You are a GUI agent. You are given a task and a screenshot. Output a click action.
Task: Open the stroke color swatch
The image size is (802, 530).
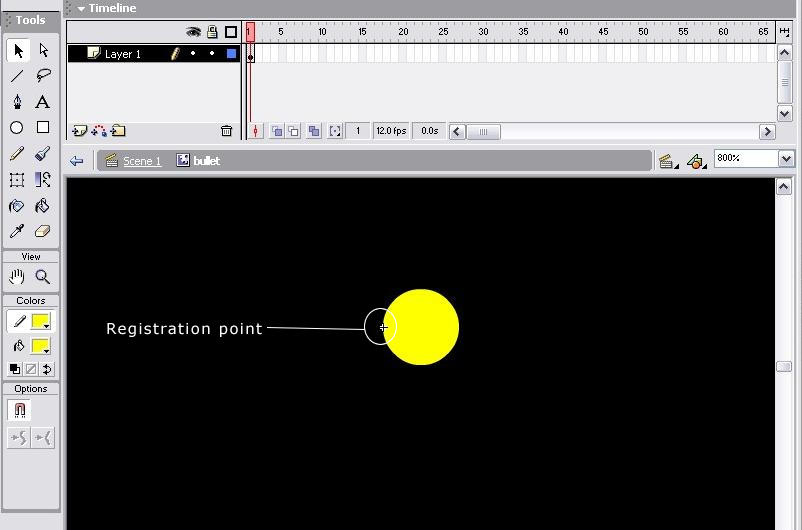tap(41, 321)
